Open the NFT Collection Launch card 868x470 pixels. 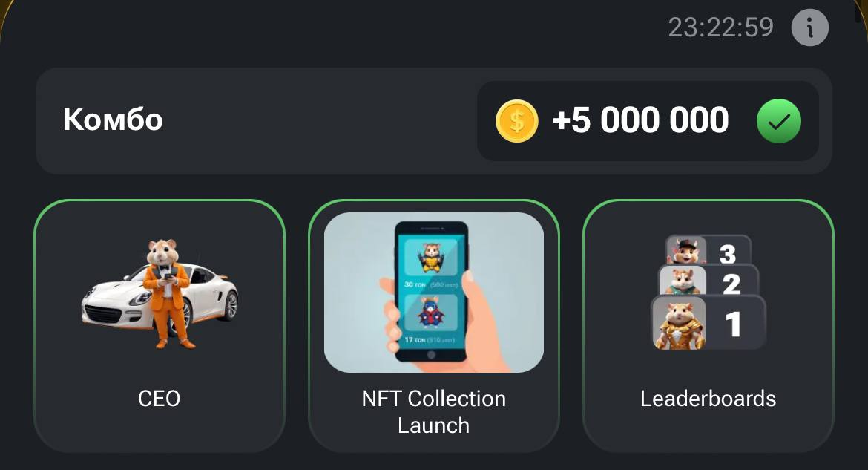pos(433,326)
